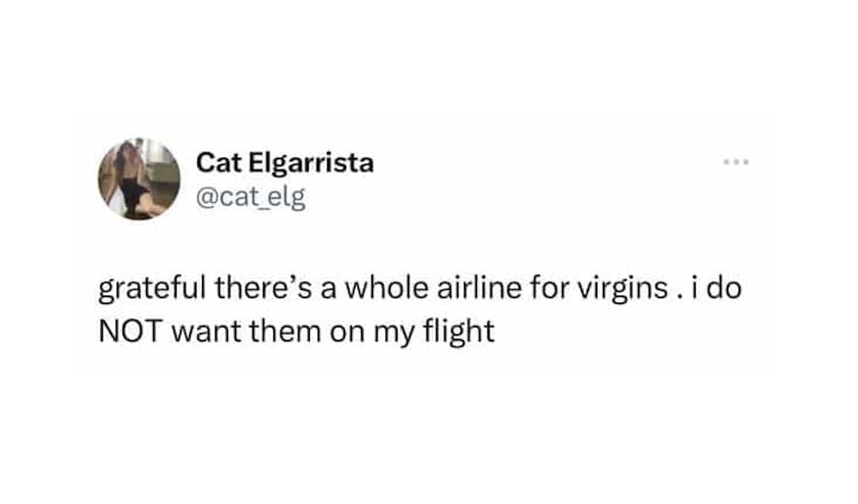858x504 pixels.
Task: Click the word "on" in second line
Action: click(x=347, y=333)
